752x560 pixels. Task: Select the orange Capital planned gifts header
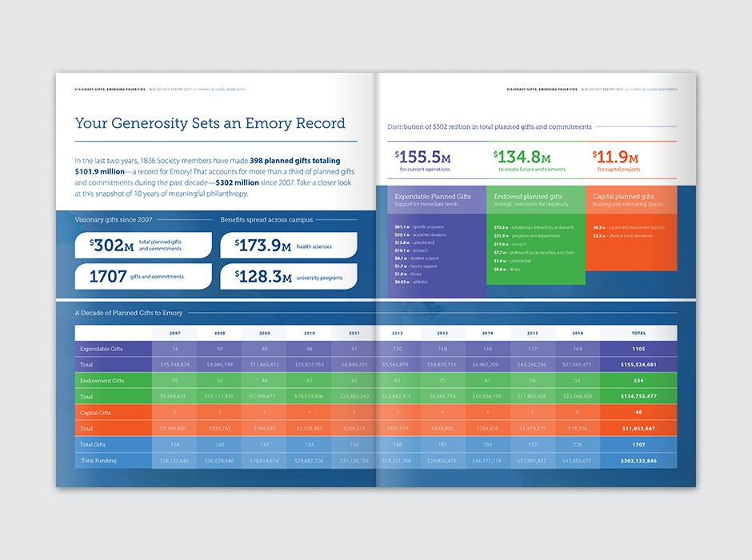point(631,199)
